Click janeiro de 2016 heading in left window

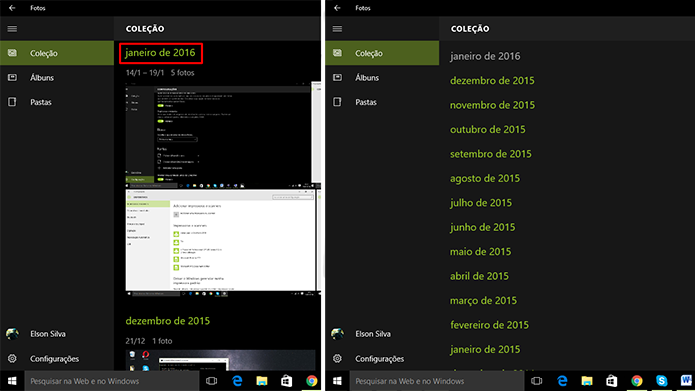click(160, 53)
